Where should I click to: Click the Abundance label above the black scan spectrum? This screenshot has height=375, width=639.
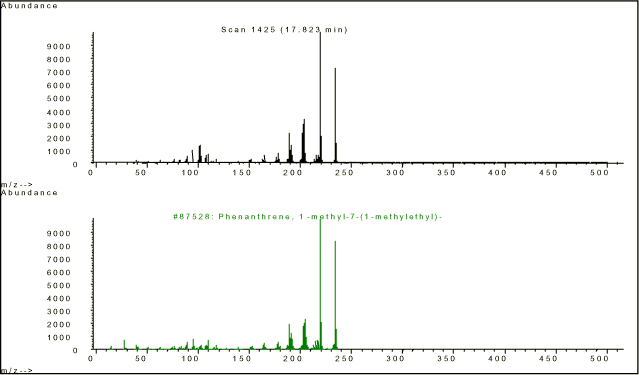(29, 6)
